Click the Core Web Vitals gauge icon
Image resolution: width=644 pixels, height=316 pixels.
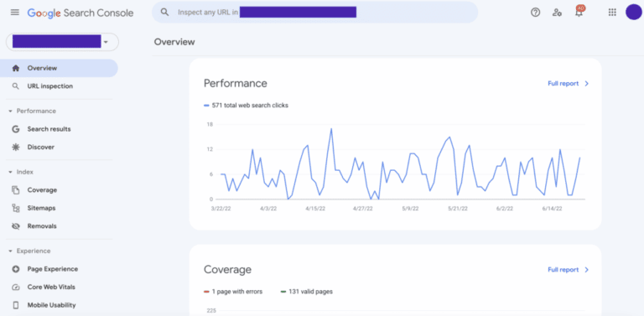pos(16,288)
